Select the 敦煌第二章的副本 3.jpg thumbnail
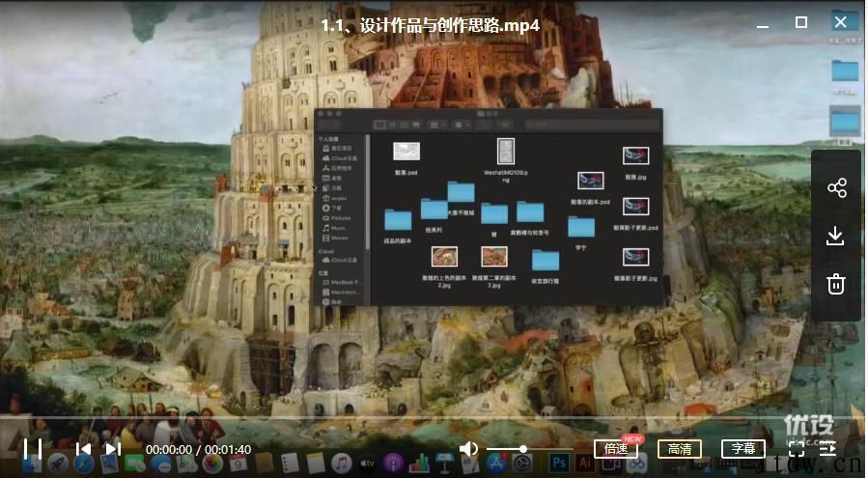Viewport: 868px width, 478px height. click(x=494, y=257)
